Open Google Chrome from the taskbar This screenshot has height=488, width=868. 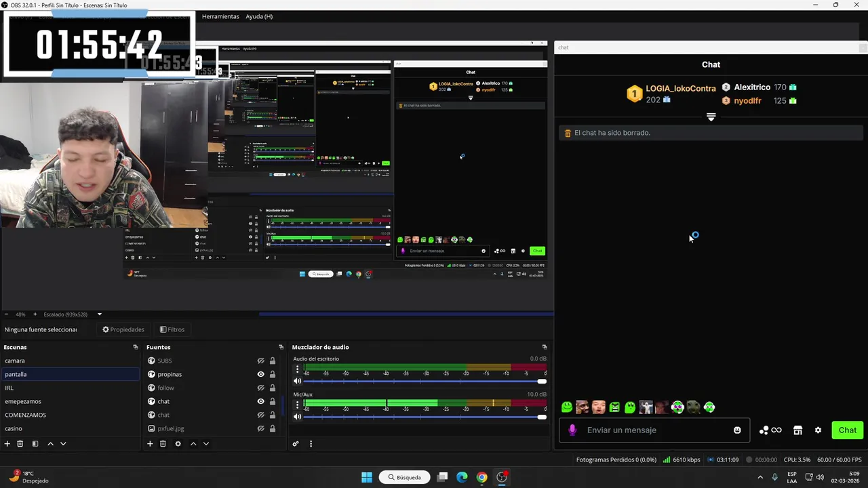pos(481,477)
